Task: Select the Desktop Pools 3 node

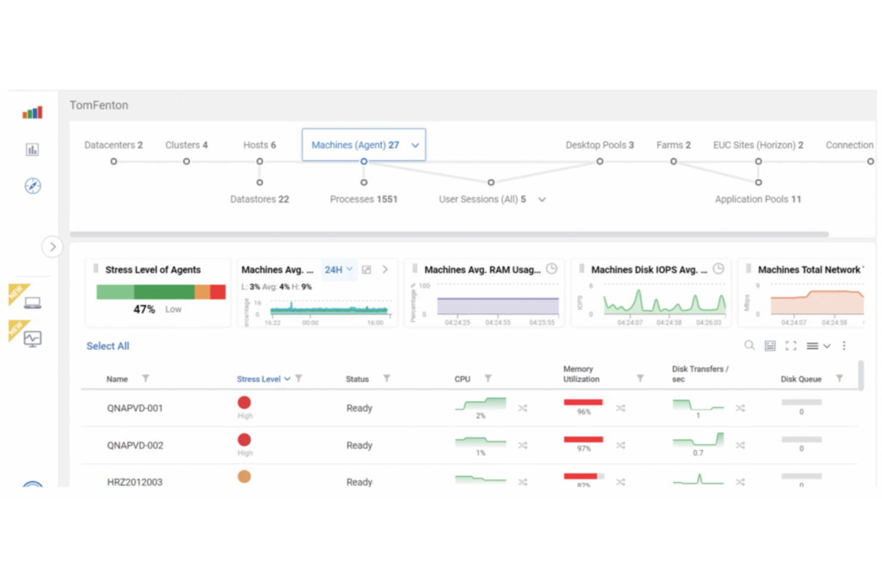Action: tap(600, 145)
